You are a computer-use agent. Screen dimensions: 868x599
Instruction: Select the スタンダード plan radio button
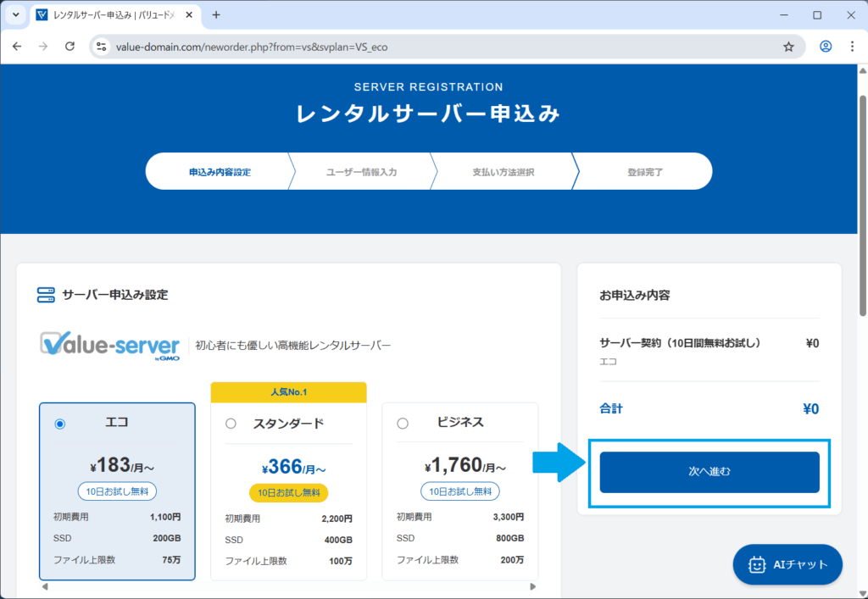[x=231, y=424]
